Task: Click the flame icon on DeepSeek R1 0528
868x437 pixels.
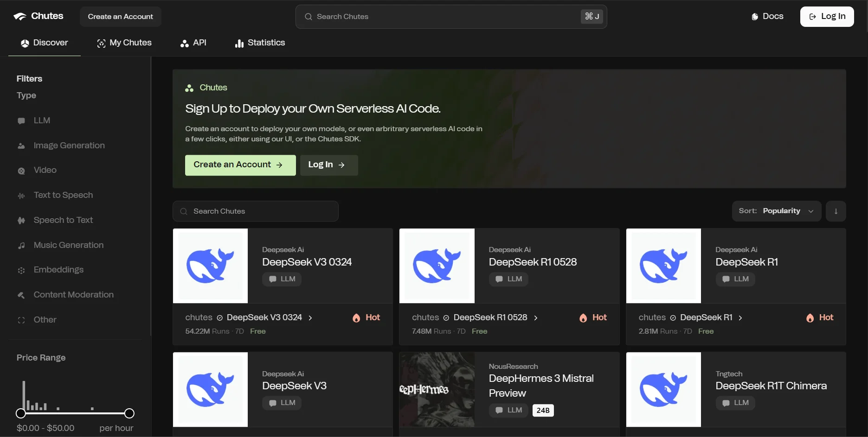Action: tap(583, 318)
